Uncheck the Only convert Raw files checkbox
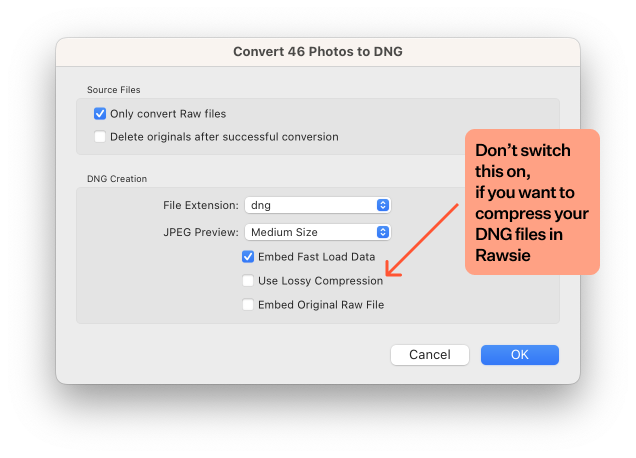This screenshot has width=636, height=458. (100, 114)
